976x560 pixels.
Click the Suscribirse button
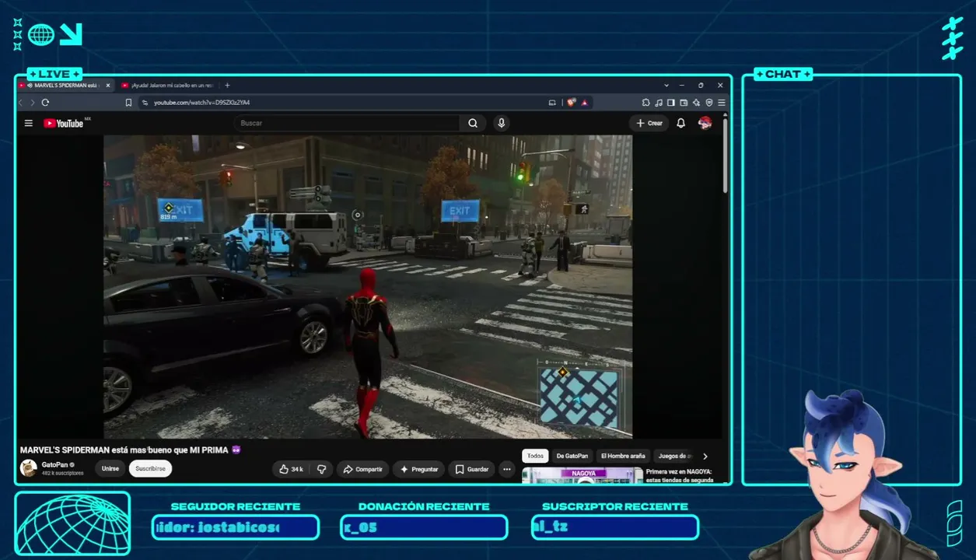150,469
